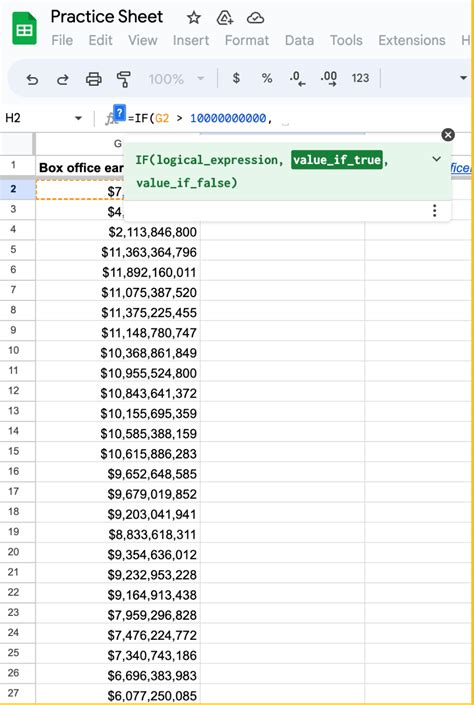The height and width of the screenshot is (705, 474).
Task: Open the File menu
Action: 62,40
